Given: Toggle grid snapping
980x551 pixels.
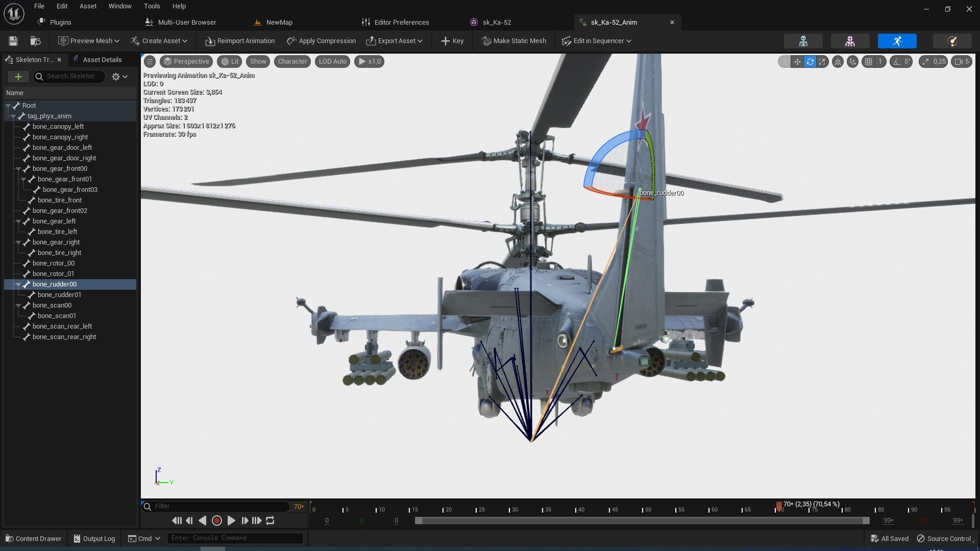Looking at the screenshot, I should [x=868, y=61].
